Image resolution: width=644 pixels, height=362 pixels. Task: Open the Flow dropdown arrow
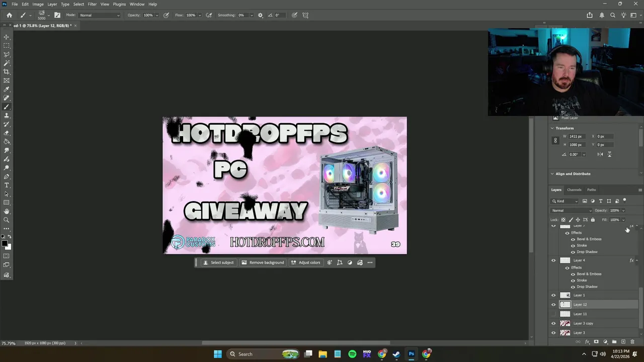point(200,15)
